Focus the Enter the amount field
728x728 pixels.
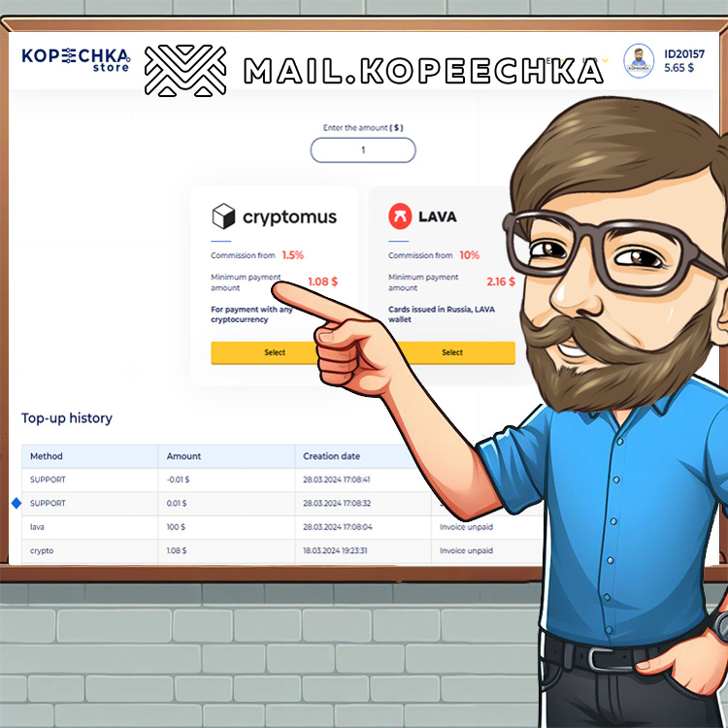[363, 149]
